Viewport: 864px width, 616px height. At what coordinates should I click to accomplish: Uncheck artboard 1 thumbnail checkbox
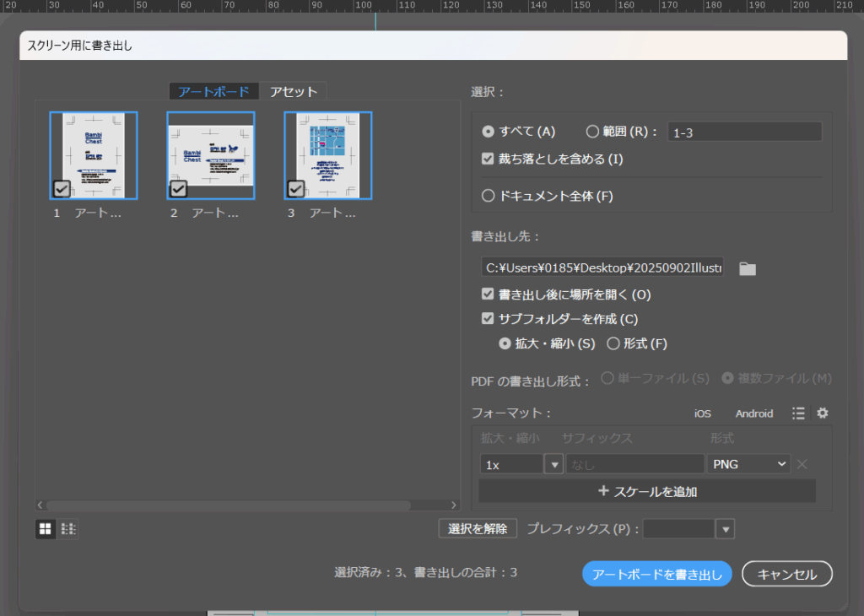(x=62, y=188)
